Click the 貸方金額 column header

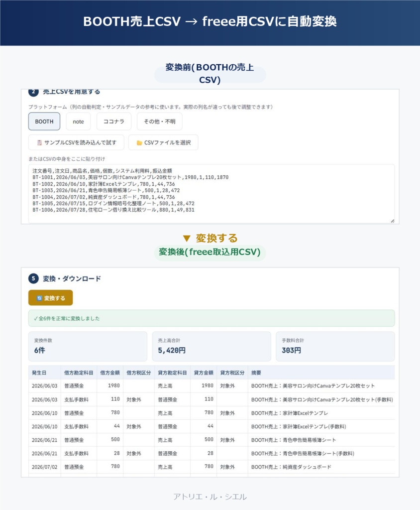pyautogui.click(x=204, y=373)
